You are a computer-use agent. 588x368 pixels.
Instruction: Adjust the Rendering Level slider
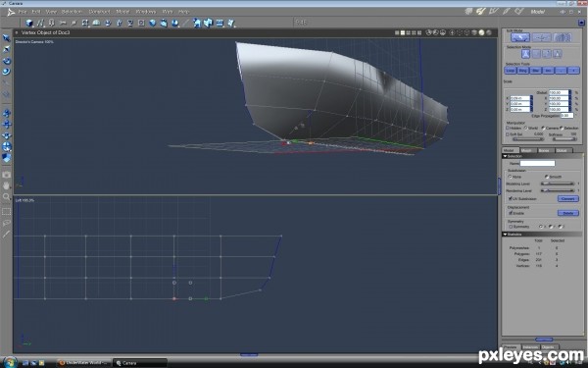pyautogui.click(x=558, y=190)
